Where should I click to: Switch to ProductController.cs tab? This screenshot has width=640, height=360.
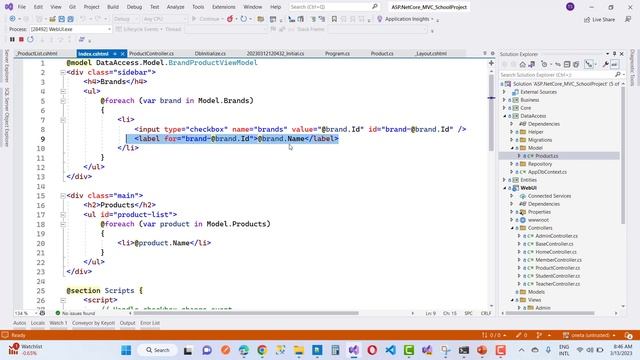pos(152,53)
